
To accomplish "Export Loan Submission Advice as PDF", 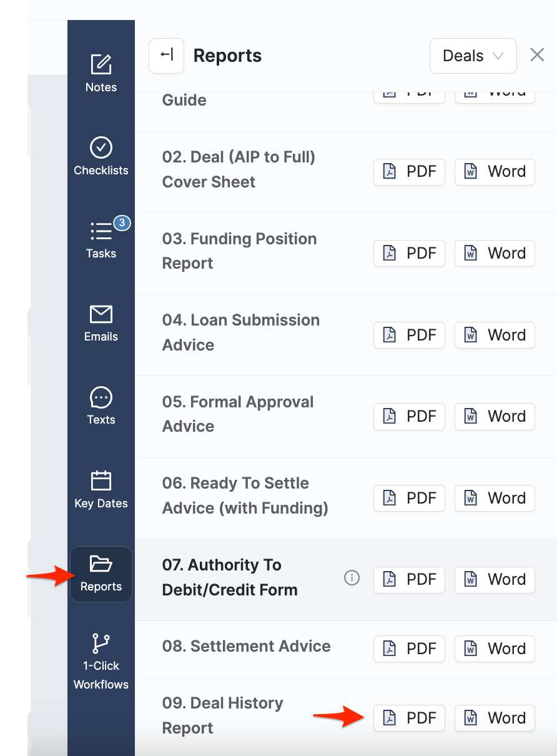I will (x=409, y=335).
